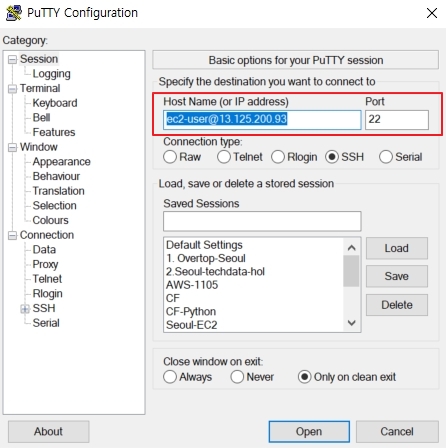Open the Selection settings category

54,206
